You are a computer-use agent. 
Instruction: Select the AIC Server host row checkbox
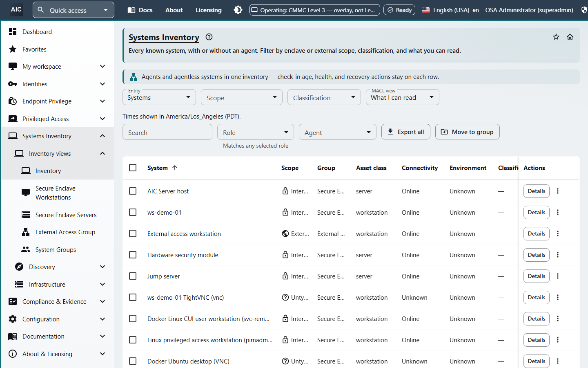point(133,191)
